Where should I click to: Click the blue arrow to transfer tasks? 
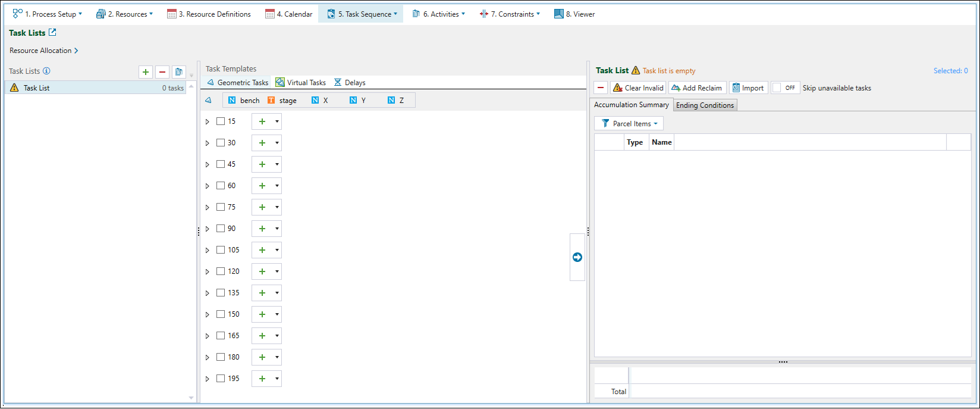(577, 257)
